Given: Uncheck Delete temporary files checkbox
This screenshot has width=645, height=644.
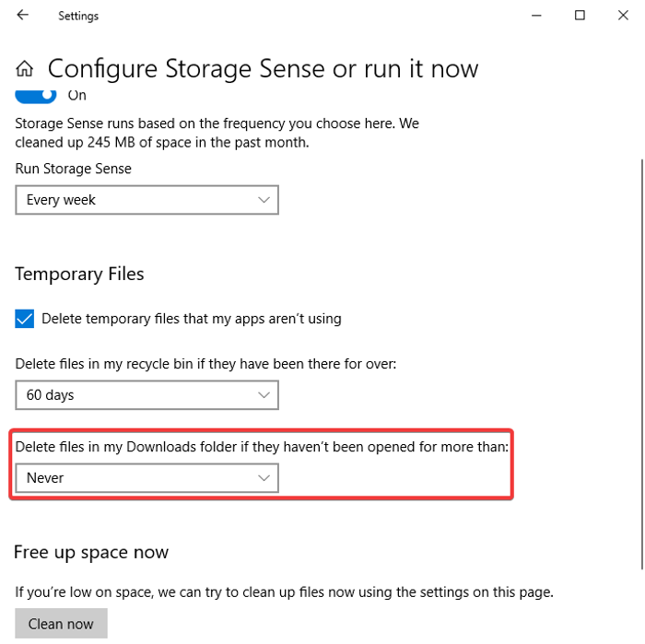Looking at the screenshot, I should pos(25,319).
